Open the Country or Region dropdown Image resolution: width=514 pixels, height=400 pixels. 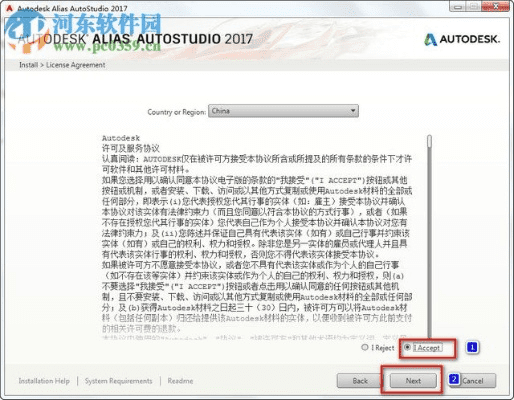click(x=283, y=111)
